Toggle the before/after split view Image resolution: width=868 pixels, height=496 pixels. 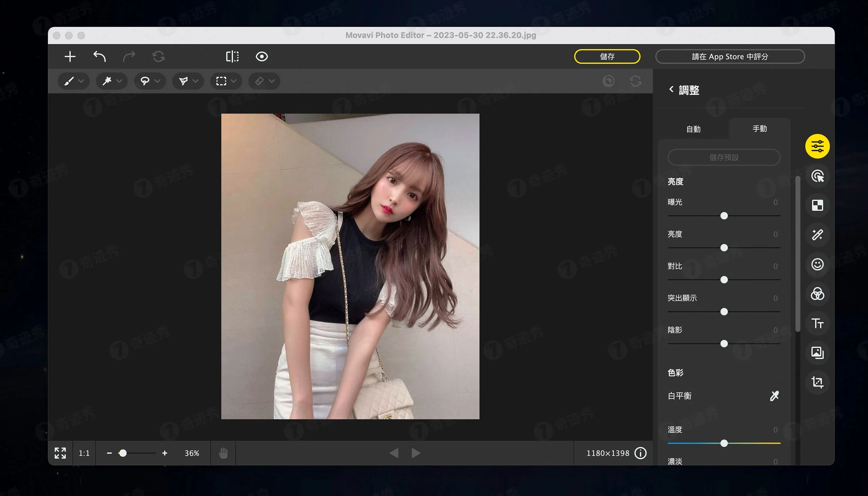coord(232,56)
